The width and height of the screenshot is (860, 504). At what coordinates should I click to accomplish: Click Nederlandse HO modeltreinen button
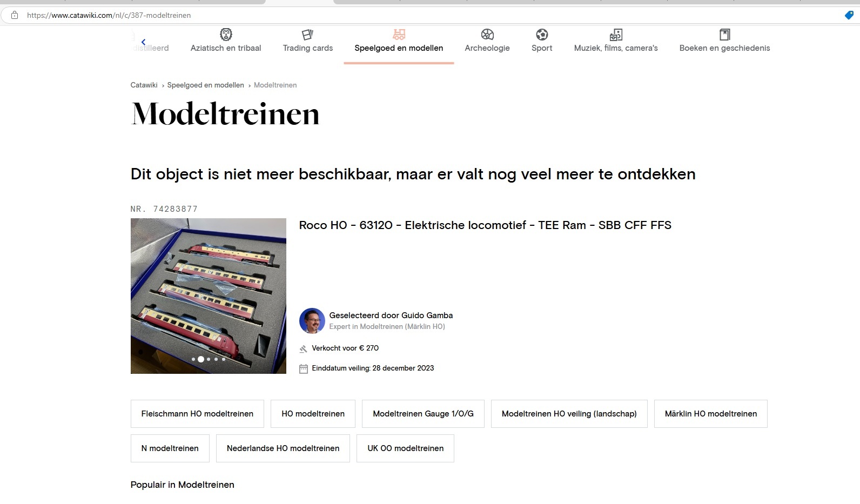click(283, 448)
